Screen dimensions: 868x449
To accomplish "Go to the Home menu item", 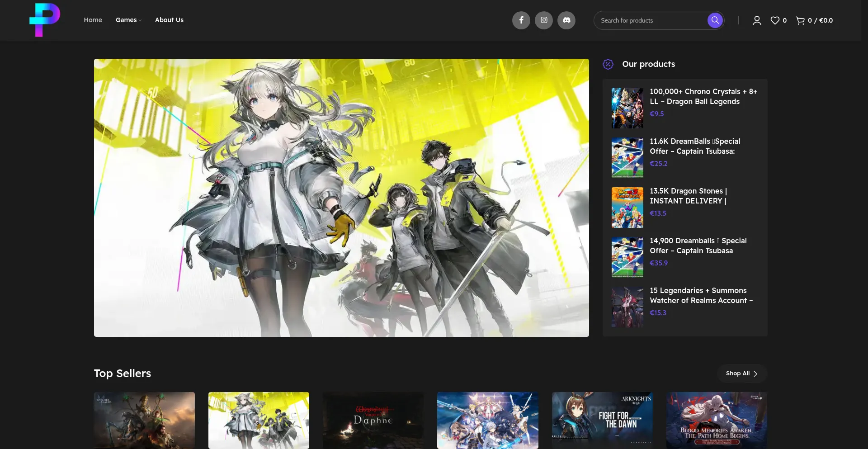I will (93, 20).
